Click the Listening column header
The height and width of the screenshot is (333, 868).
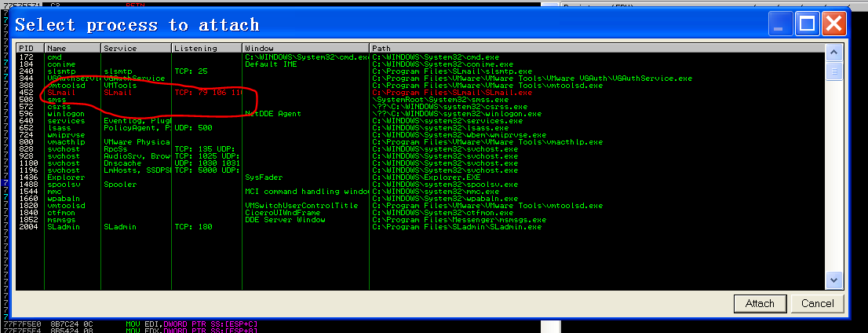coord(207,48)
